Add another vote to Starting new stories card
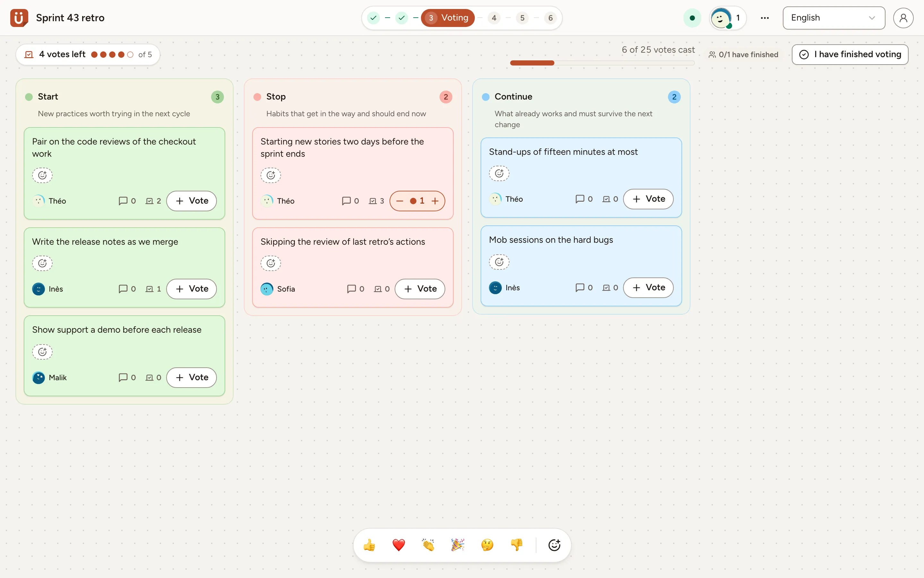 (x=435, y=201)
